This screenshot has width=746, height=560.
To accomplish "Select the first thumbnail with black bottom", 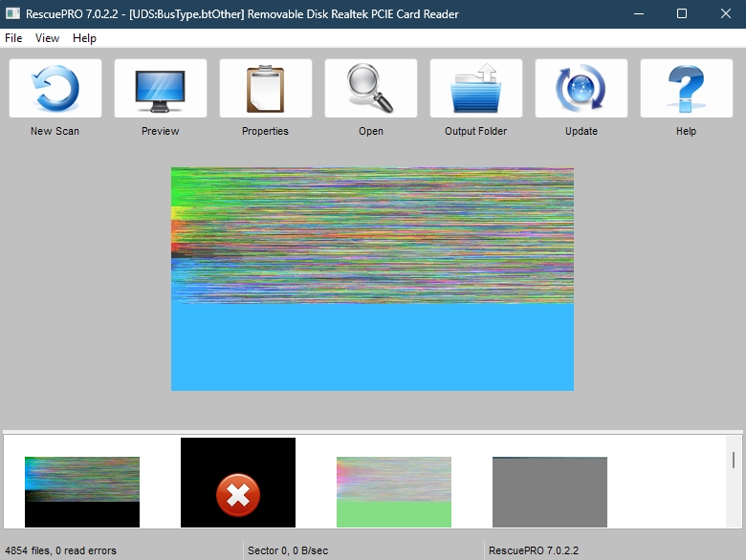I will point(82,491).
